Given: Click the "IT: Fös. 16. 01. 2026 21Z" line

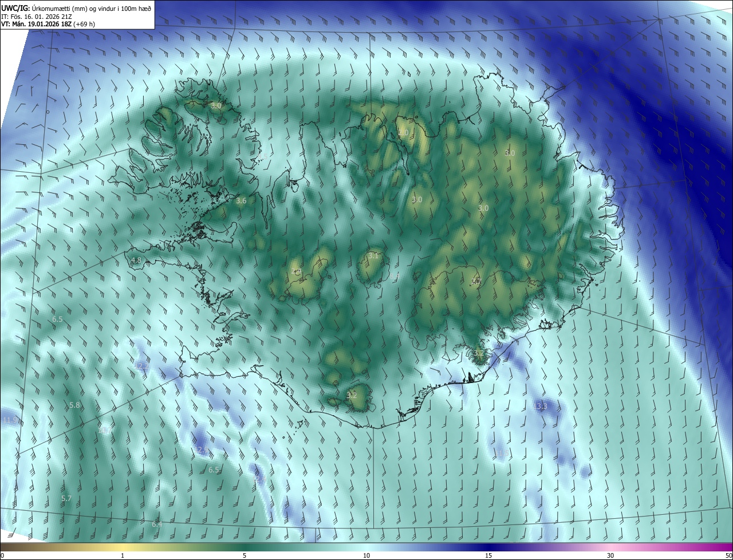Looking at the screenshot, I should pyautogui.click(x=37, y=17).
